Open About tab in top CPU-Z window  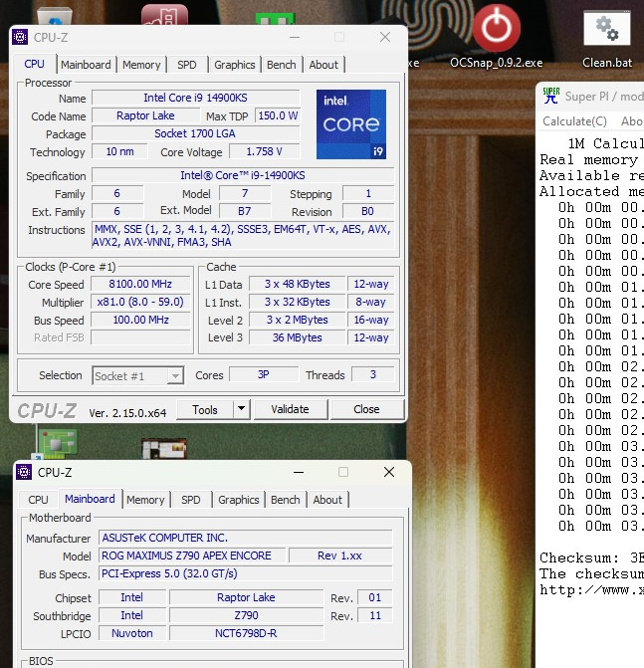(x=323, y=65)
